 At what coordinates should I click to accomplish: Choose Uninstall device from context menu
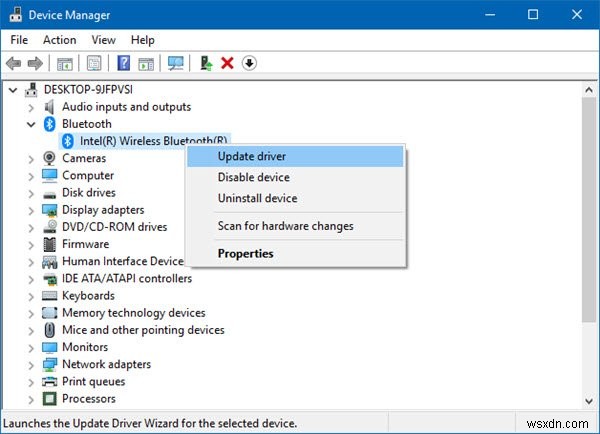pyautogui.click(x=295, y=198)
